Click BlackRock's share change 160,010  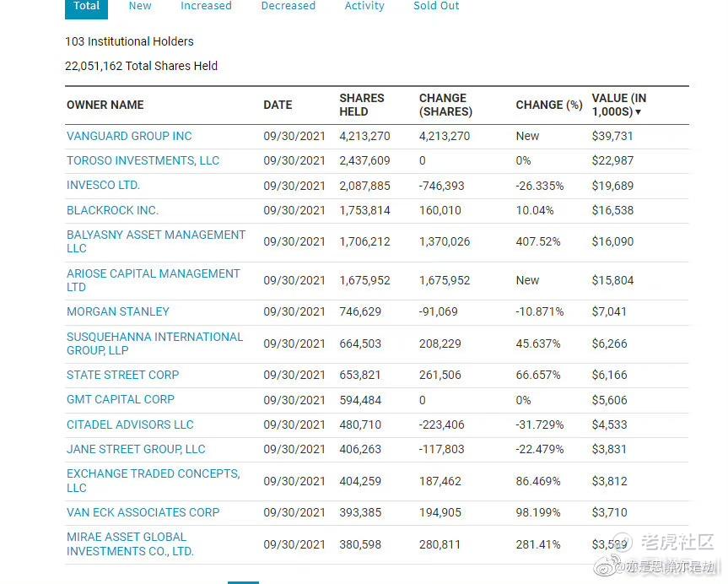440,210
